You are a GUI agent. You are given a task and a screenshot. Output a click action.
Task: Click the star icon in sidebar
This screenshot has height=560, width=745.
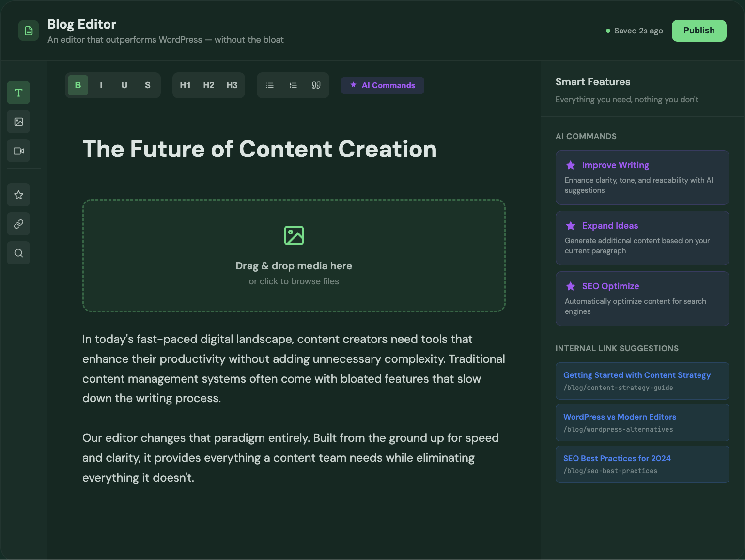18,195
